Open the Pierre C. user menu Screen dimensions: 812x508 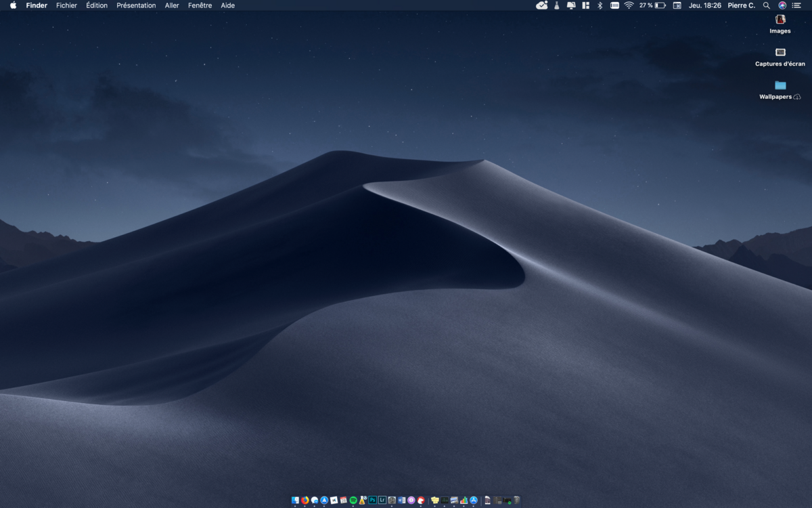[742, 5]
